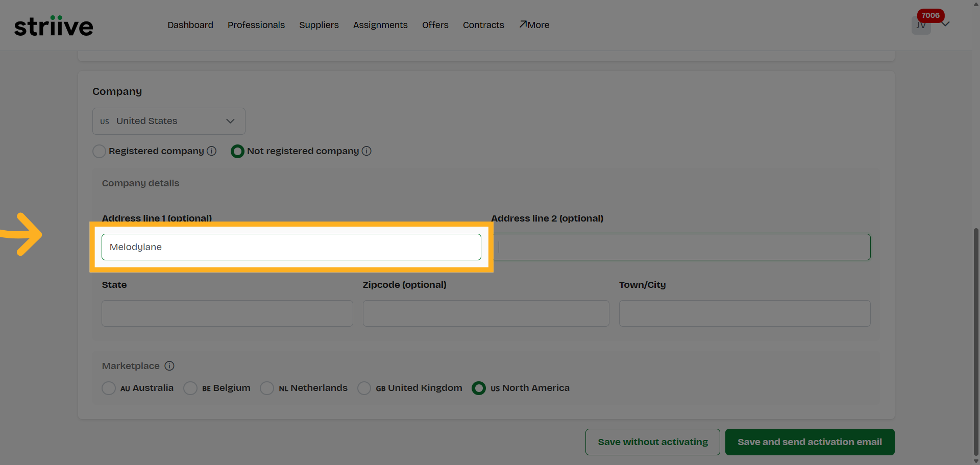The height and width of the screenshot is (465, 980).
Task: Click the US flag code in country selector
Action: click(x=105, y=121)
